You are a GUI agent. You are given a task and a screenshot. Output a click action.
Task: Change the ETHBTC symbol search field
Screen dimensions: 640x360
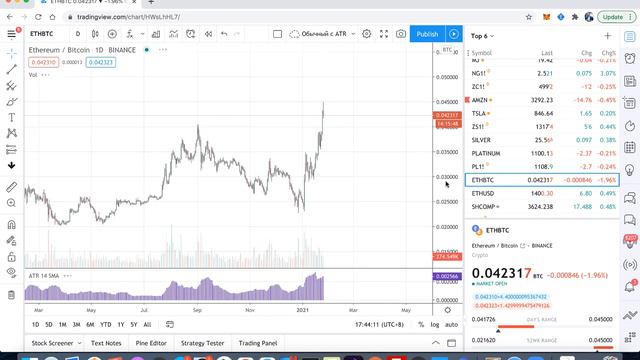(42, 34)
